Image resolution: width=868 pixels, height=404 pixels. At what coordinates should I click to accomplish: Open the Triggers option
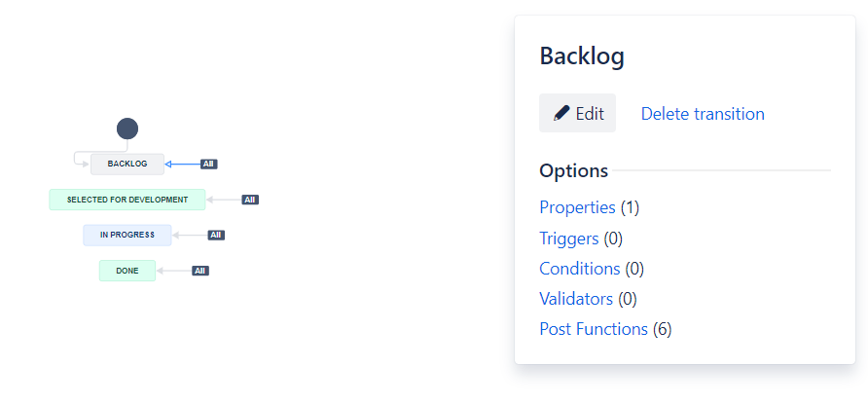point(569,239)
